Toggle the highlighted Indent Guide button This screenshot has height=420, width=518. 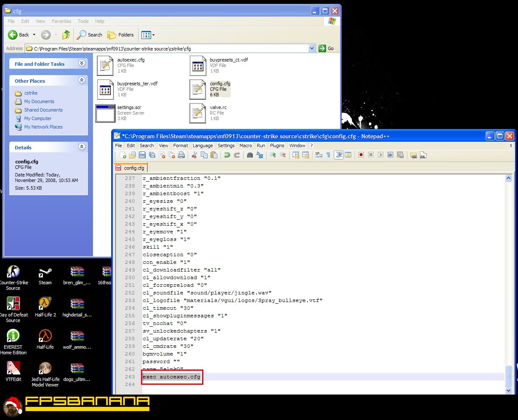click(338, 155)
